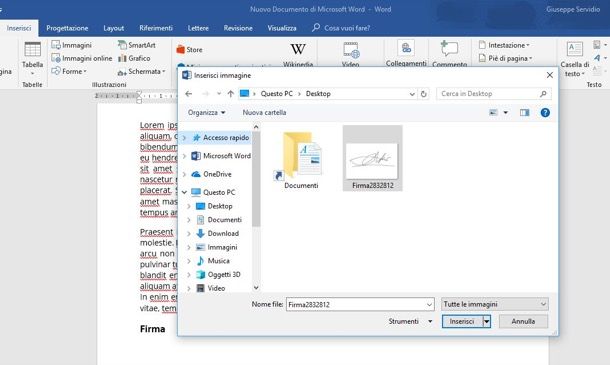The image size is (610, 365).
Task: Expand the OneDrive tree node chevron
Action: [x=184, y=174]
